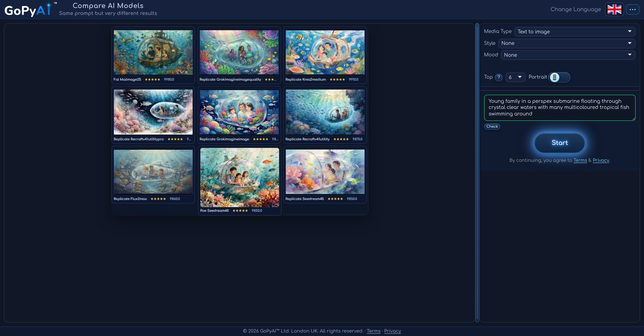Image resolution: width=644 pixels, height=336 pixels.
Task: Click the Fal Maiimage25 star rating
Action: [153, 80]
